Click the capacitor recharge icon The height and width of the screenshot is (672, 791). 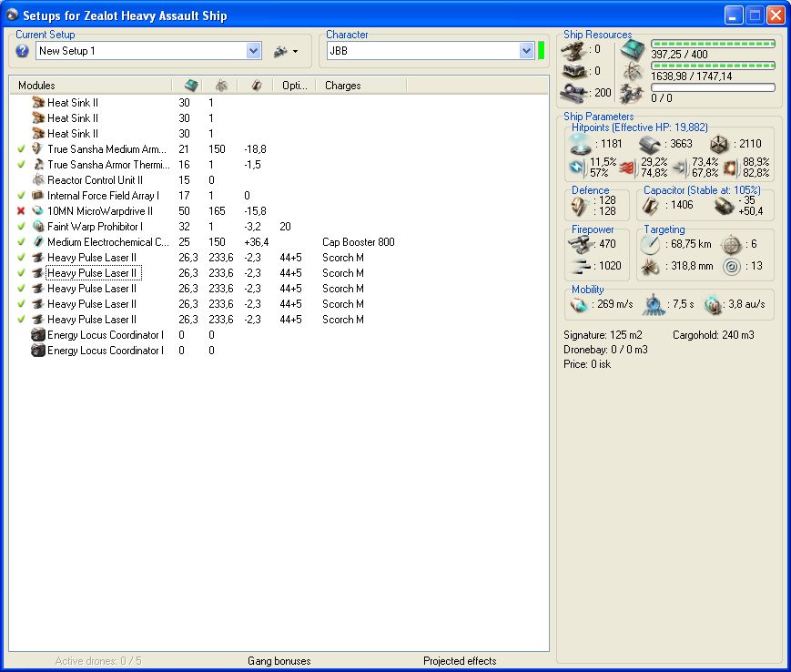point(725,206)
